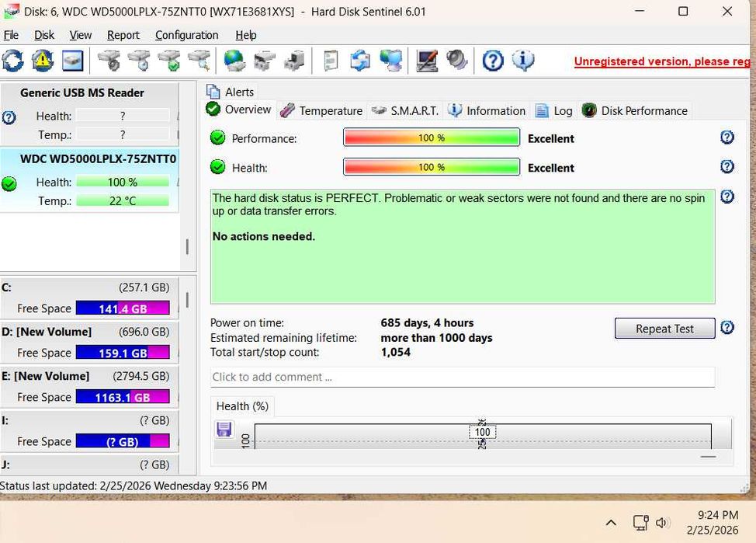Open the taskbar clock showing 9:24 PM
Screen dimensions: 756x543
coord(712,523)
